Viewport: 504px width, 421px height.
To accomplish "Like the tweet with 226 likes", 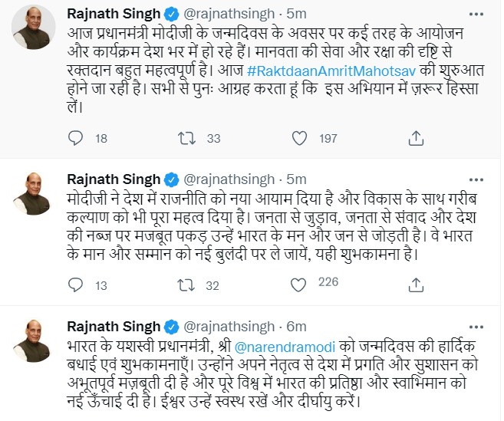I will [303, 286].
